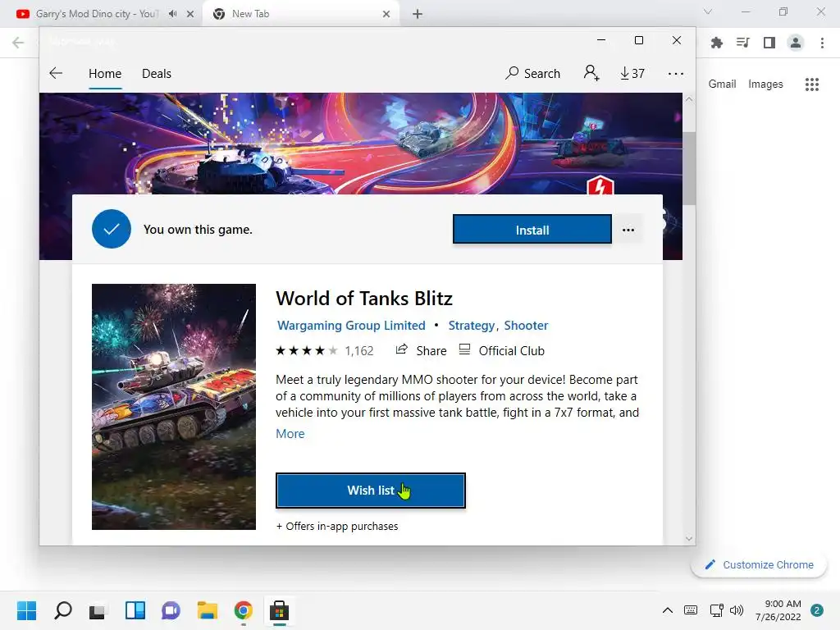This screenshot has width=840, height=630.
Task: Close the Garry's Mod YouTube tab
Action: [190, 14]
